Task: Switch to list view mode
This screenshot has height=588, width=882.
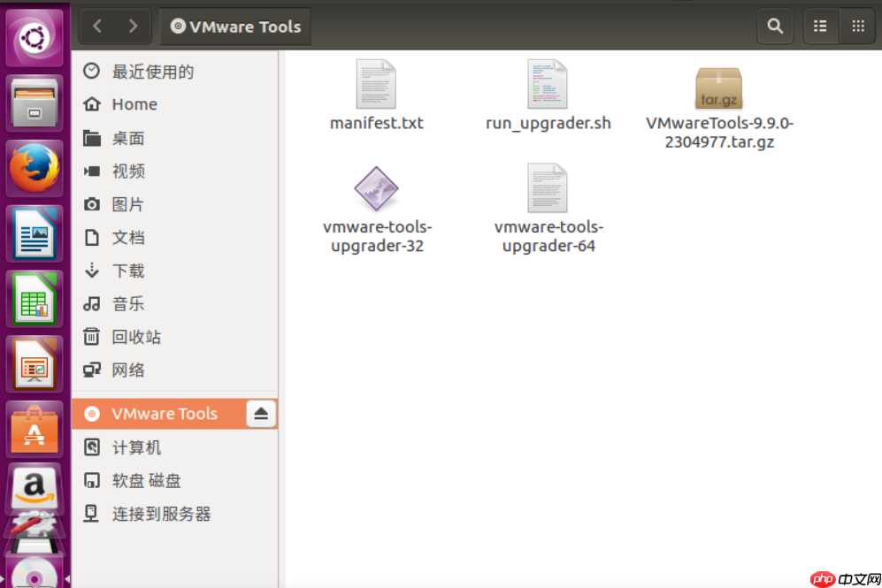Action: tap(820, 26)
